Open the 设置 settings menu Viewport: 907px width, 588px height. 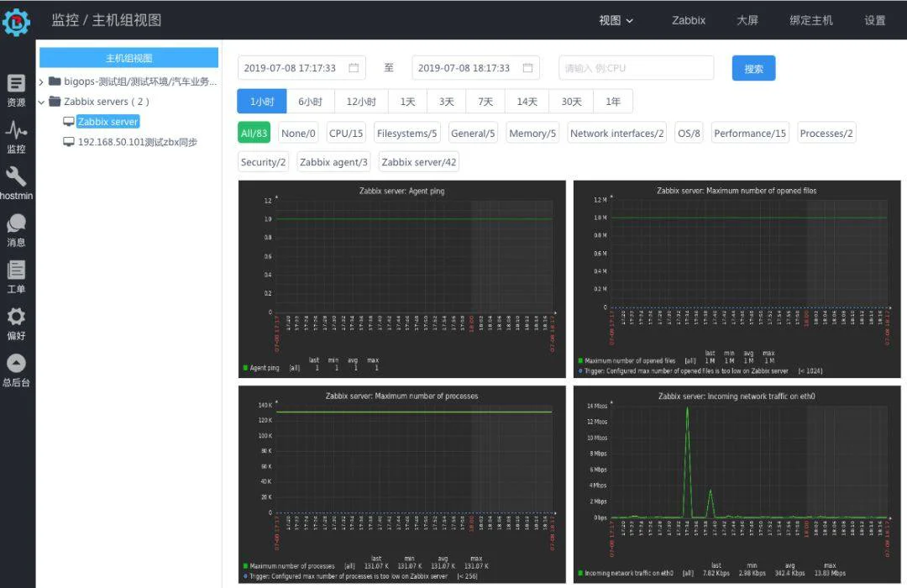pyautogui.click(x=874, y=20)
